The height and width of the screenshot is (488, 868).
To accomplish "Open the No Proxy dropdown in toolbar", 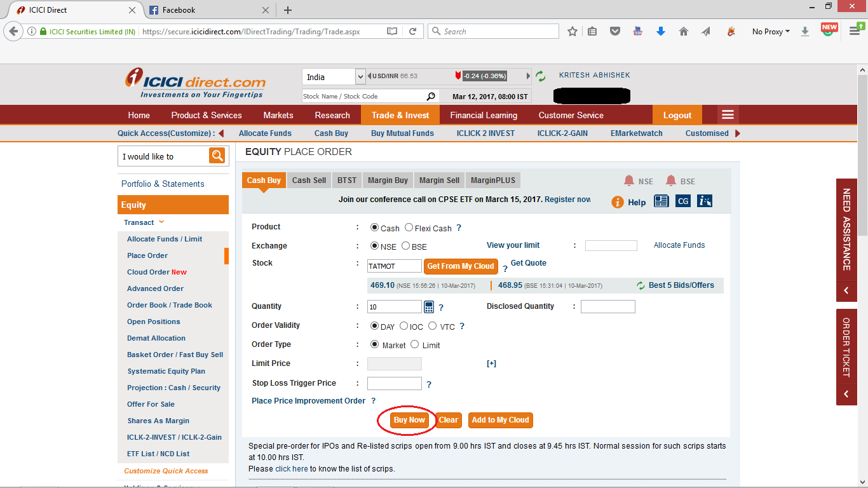I will [771, 31].
